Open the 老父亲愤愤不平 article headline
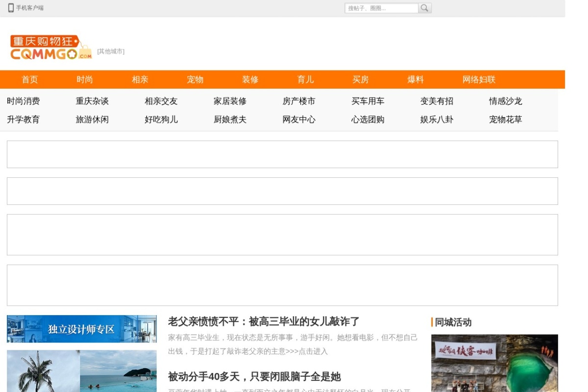 point(264,321)
